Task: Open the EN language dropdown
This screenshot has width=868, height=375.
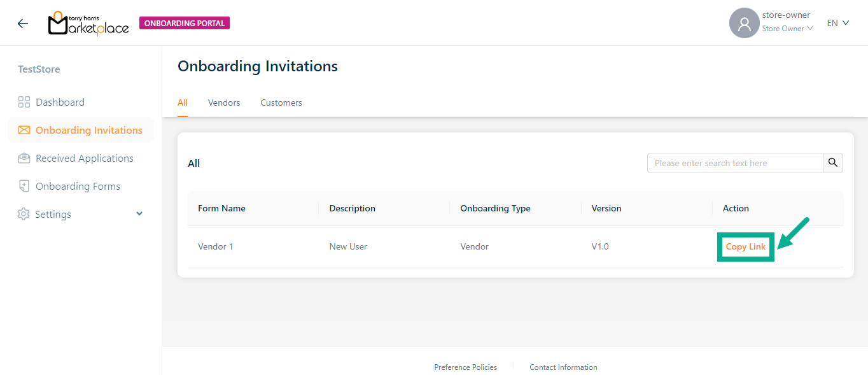Action: [837, 23]
